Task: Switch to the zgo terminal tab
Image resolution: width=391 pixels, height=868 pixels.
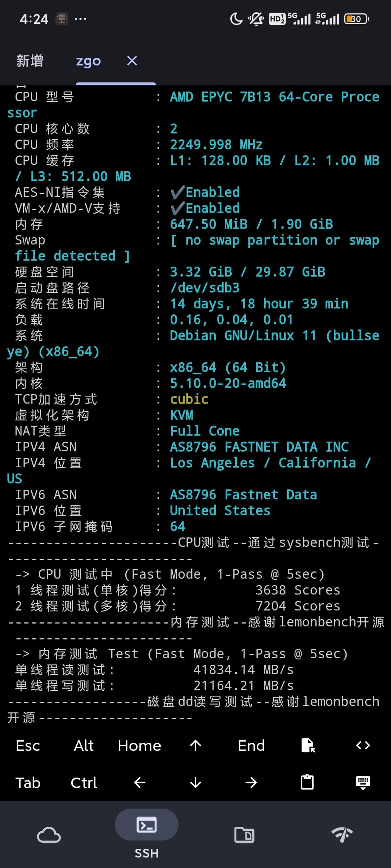Action: click(88, 61)
